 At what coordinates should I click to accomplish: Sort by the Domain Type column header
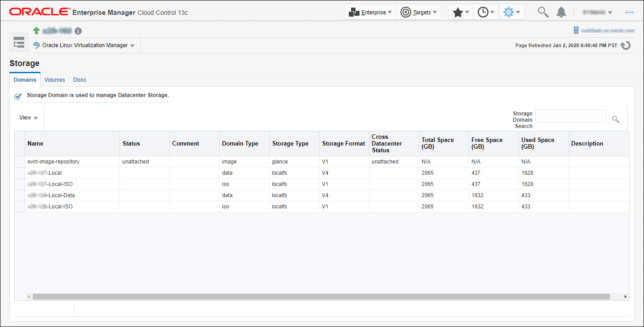click(x=244, y=144)
